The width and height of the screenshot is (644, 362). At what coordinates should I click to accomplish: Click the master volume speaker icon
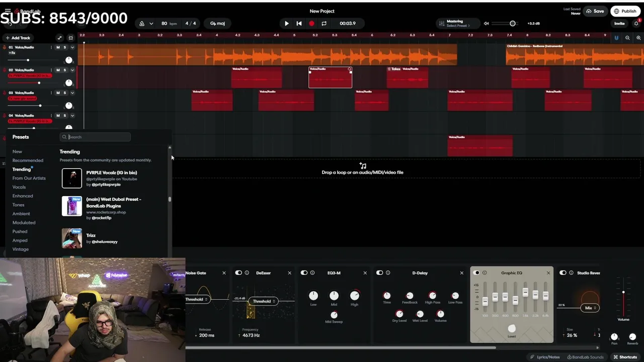tap(486, 23)
